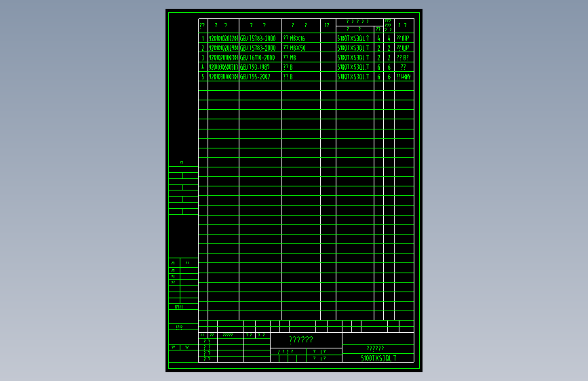Viewport: 588px width, 381px height.
Task: Click the '?? M8' cell in row 3
Action: [301, 58]
